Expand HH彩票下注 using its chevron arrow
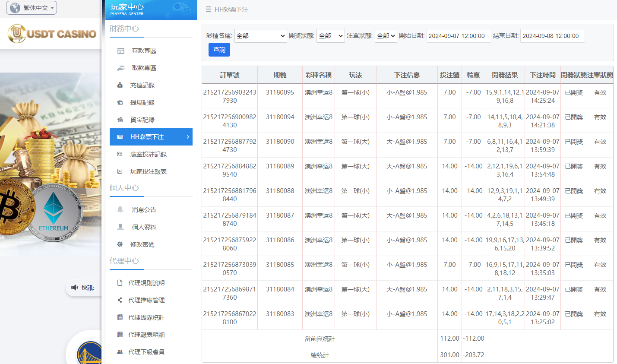Viewport: 617px width, 364px height. [x=187, y=137]
